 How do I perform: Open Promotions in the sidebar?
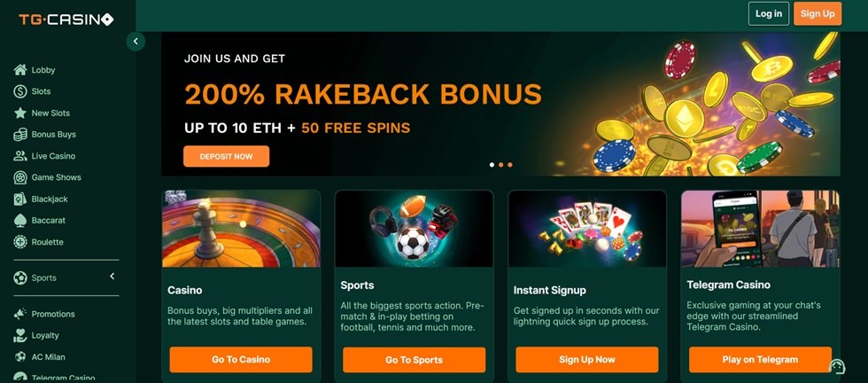tap(44, 314)
